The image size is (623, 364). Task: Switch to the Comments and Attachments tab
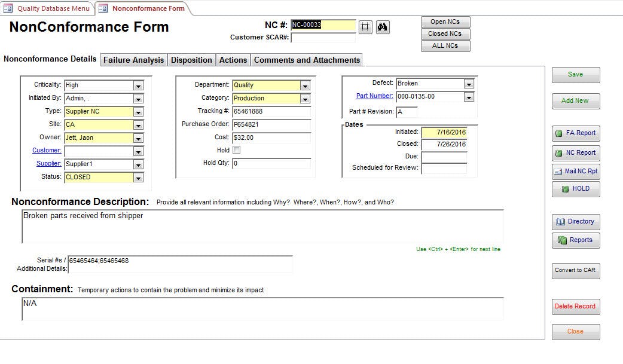[306, 60]
